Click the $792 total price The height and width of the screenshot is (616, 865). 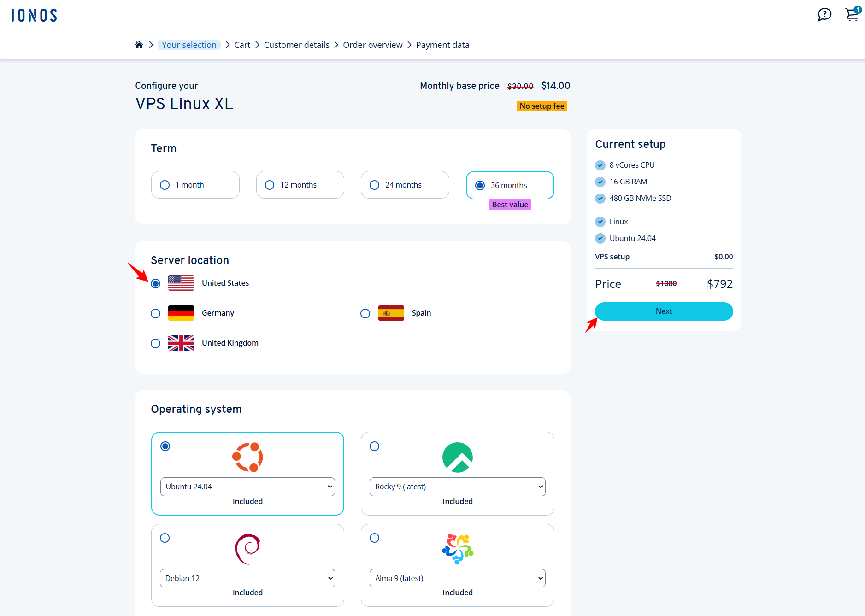[720, 284]
